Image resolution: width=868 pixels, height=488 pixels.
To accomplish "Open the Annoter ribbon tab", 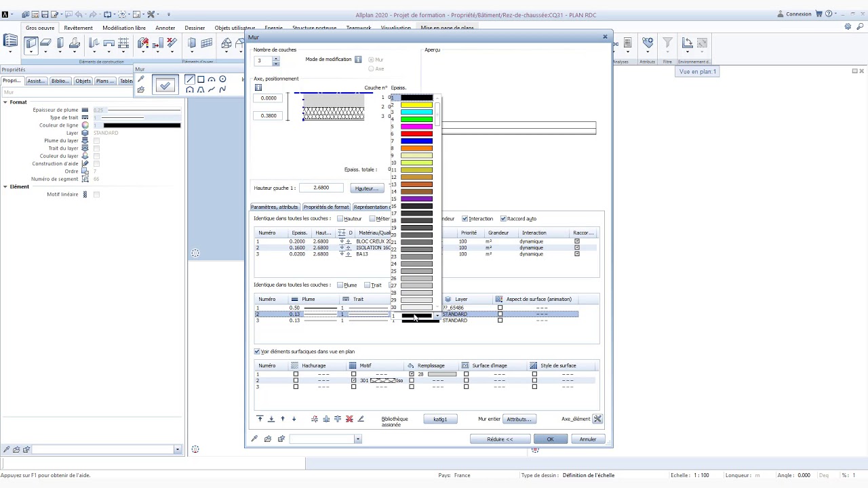I will pyautogui.click(x=165, y=28).
